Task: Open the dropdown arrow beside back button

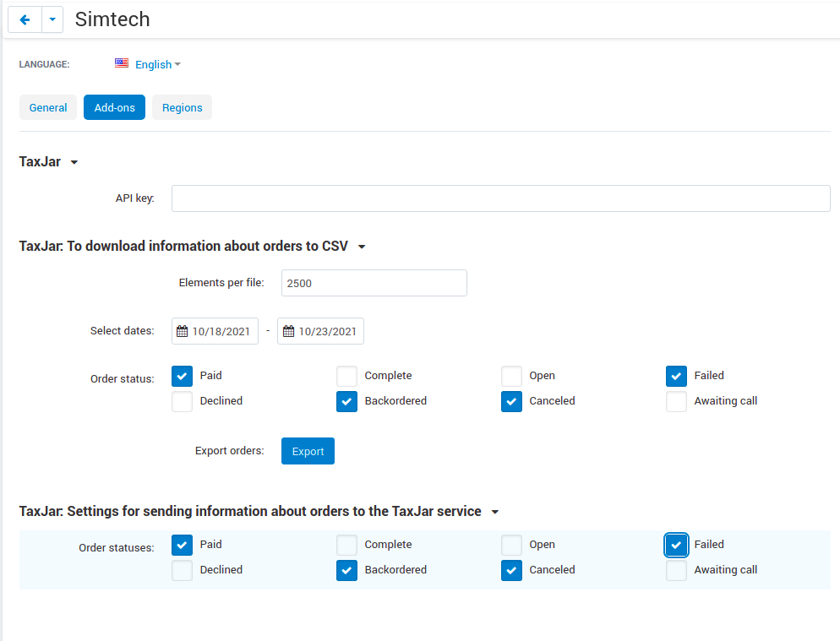Action: click(52, 19)
